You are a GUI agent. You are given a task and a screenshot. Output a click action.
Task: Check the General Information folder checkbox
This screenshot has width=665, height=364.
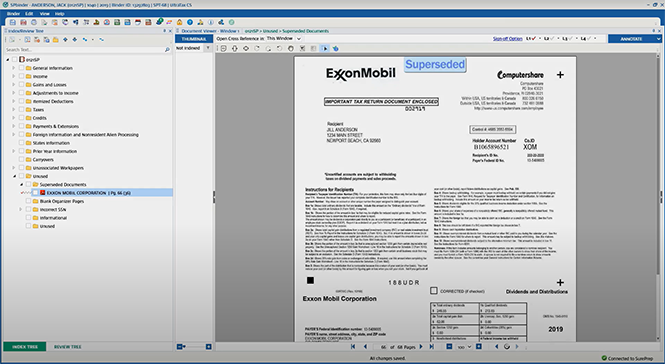pyautogui.click(x=21, y=68)
